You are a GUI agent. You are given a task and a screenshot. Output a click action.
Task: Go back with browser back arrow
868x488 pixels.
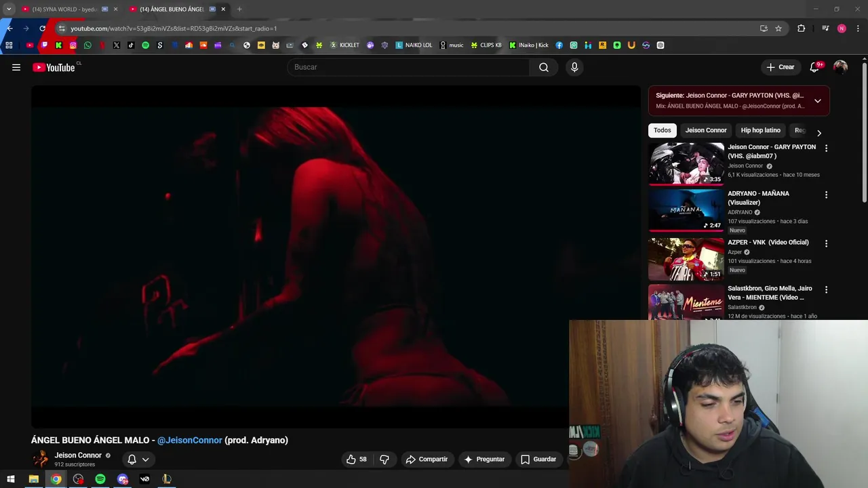(x=9, y=28)
